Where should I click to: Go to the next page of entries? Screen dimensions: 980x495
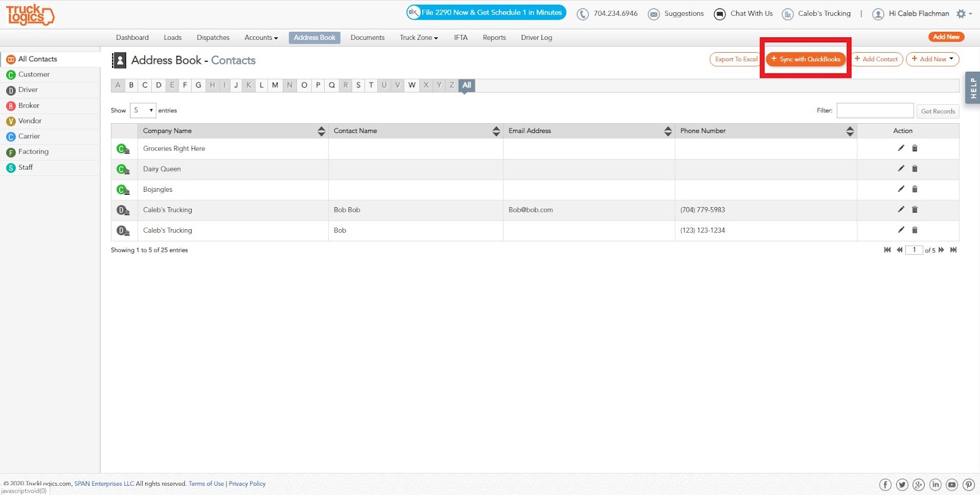click(941, 250)
